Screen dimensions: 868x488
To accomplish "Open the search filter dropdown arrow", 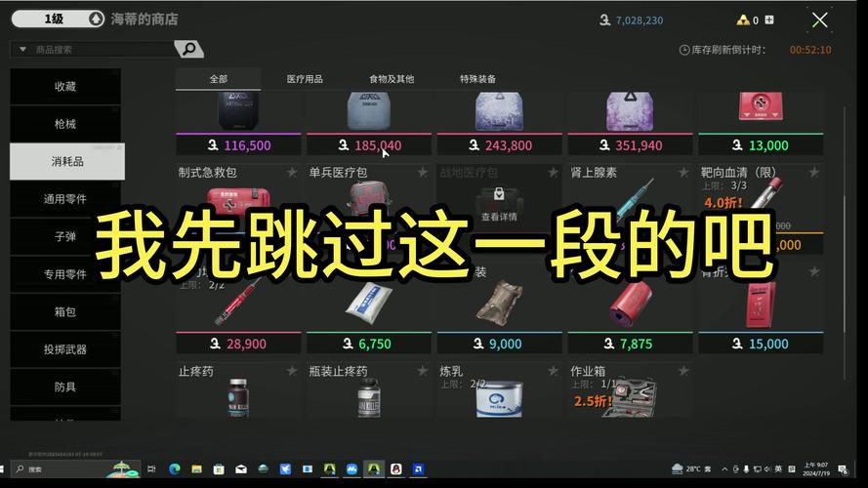I will [x=22, y=49].
